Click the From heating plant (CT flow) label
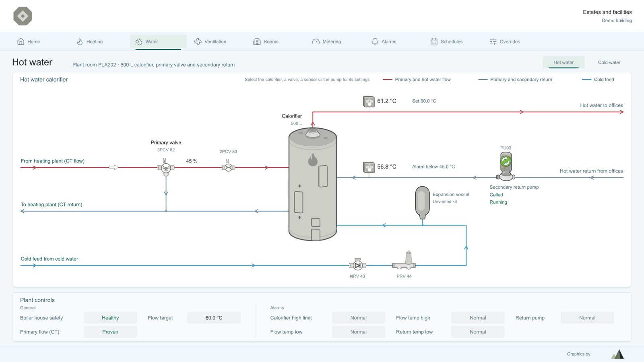Image resolution: width=644 pixels, height=362 pixels. tap(53, 161)
